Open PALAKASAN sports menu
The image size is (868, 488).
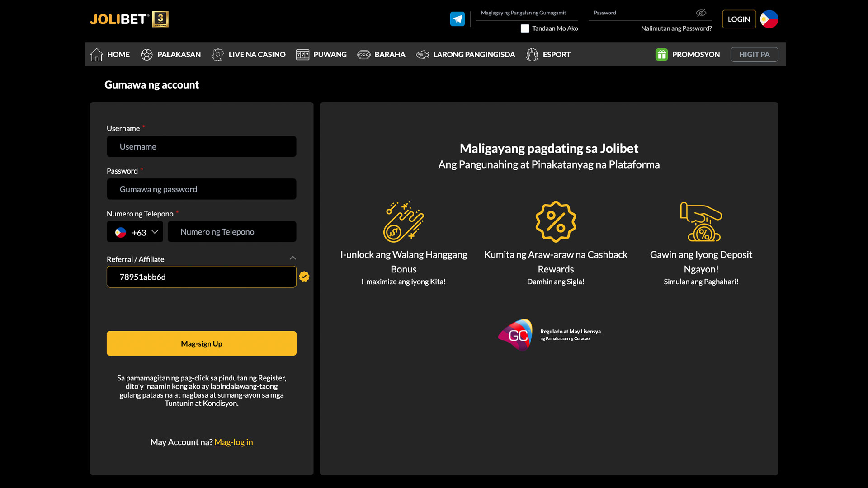171,55
